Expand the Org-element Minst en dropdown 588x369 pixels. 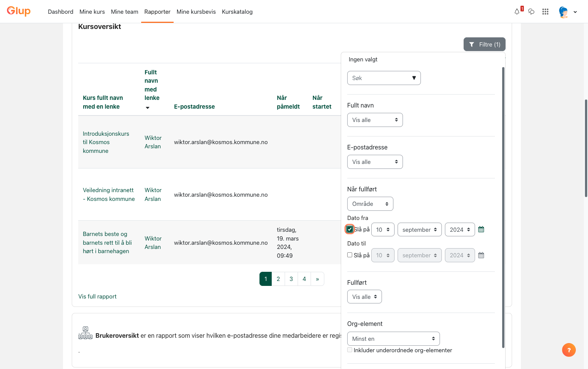tap(393, 339)
